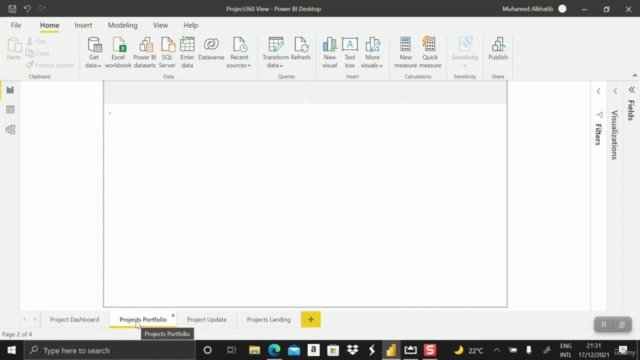
Task: Go to the previous page tabs
Action: (24, 320)
